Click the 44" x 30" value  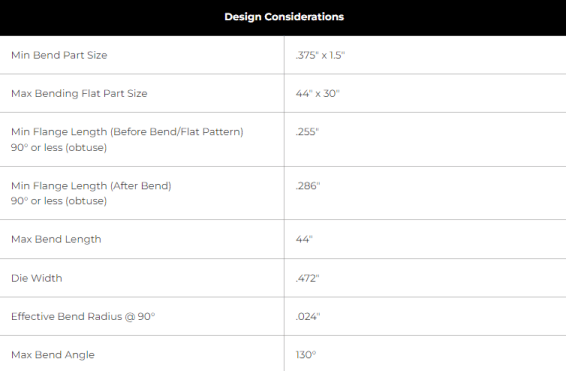coord(317,93)
